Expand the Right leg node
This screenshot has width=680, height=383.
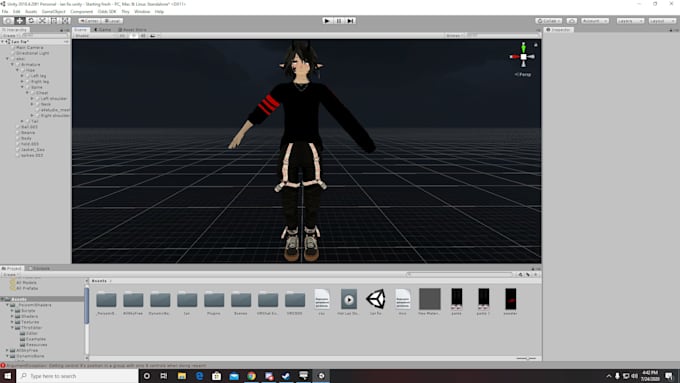[x=22, y=81]
